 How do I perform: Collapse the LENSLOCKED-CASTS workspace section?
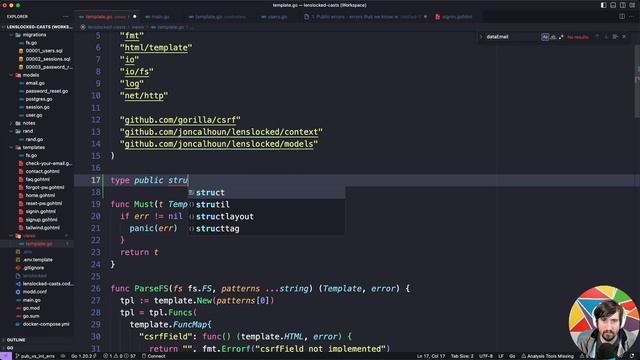(37, 27)
